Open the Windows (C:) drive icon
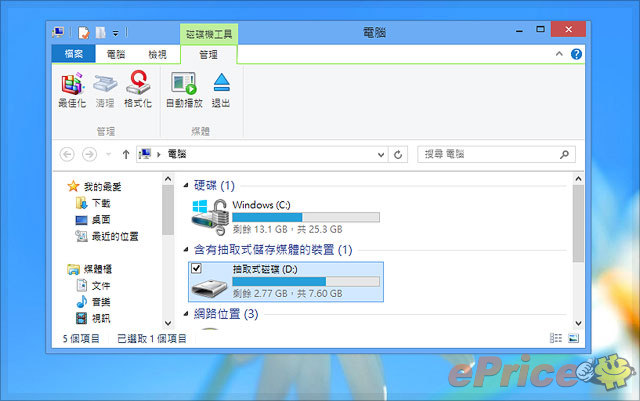This screenshot has height=401, width=640. tap(211, 214)
